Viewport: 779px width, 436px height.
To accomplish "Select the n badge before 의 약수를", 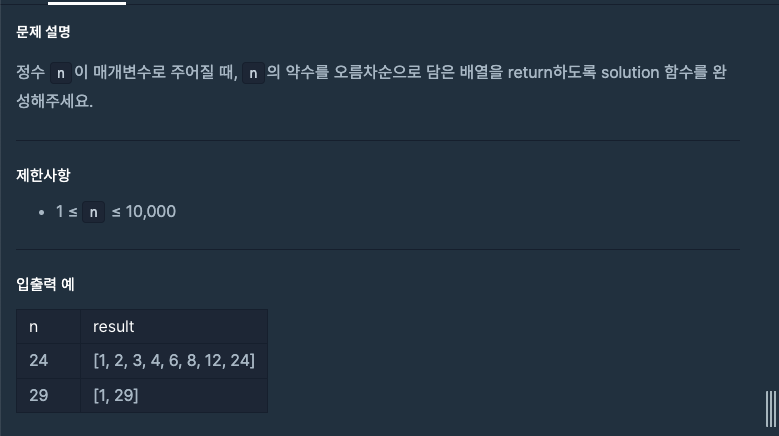I will coord(253,73).
